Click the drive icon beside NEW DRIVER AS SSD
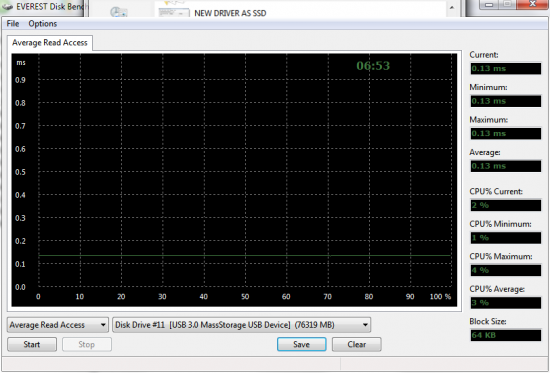 pos(174,12)
